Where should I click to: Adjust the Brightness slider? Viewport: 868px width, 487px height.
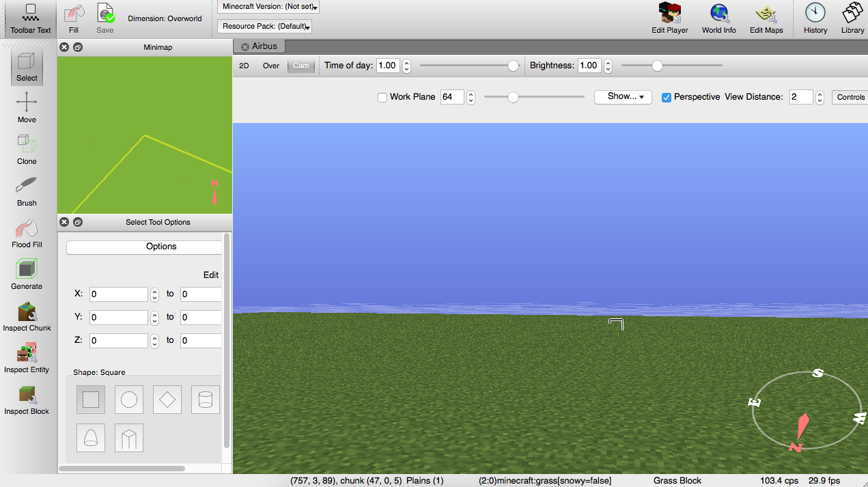click(671, 66)
